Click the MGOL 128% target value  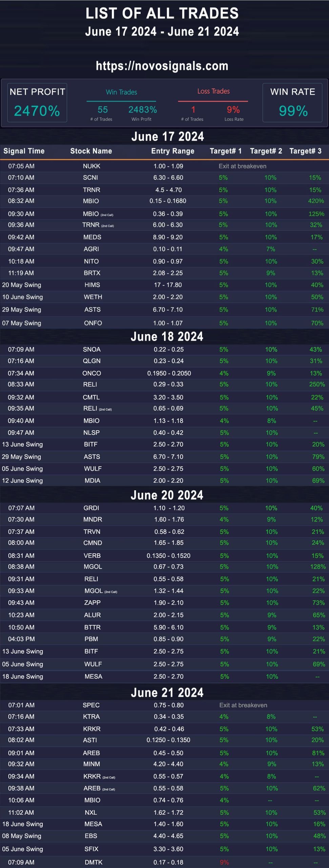317,567
